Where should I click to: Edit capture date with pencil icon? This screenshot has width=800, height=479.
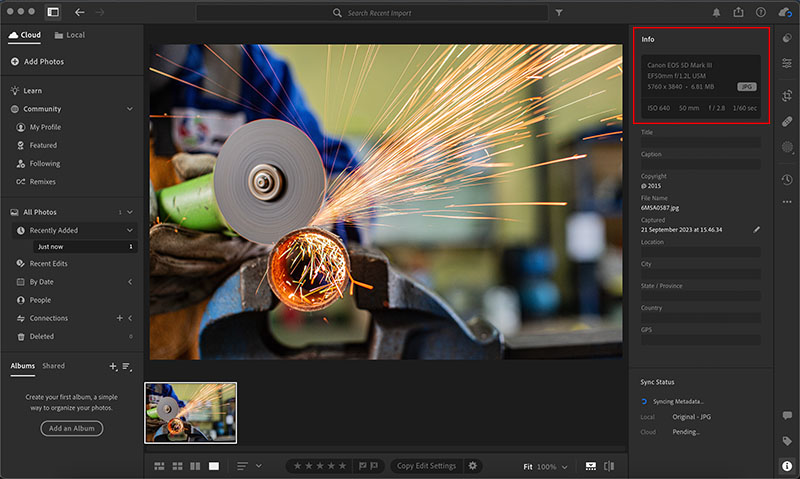coord(757,229)
